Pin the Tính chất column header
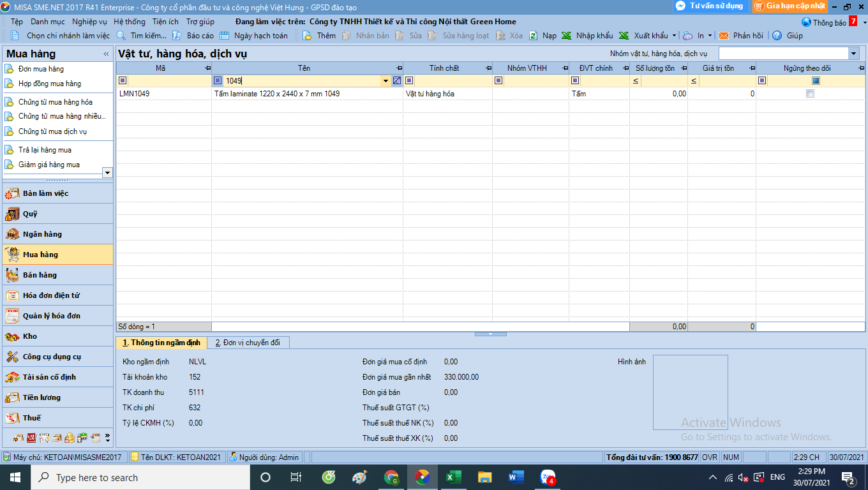This screenshot has height=490, width=868. [x=488, y=68]
